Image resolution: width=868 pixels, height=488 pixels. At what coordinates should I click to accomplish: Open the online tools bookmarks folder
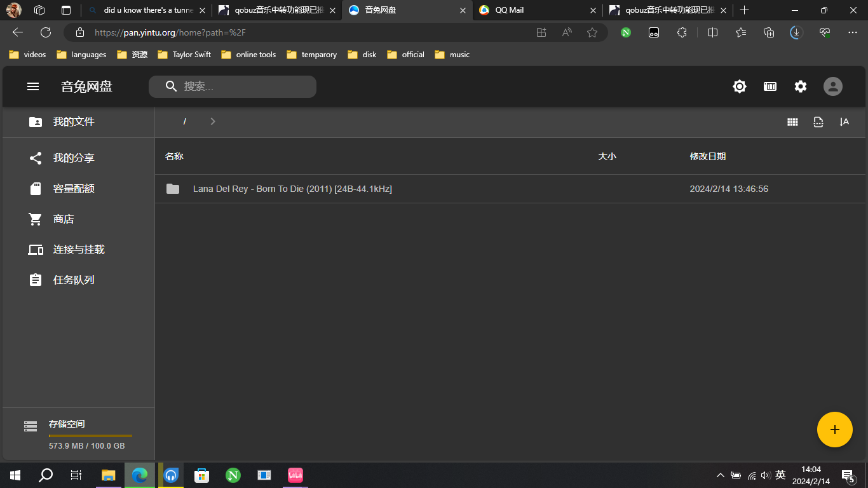pos(248,55)
